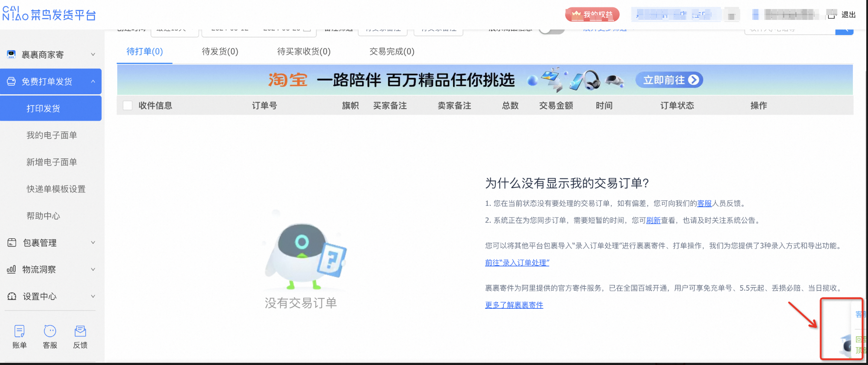Click the 立即前往 button on the banner

pyautogui.click(x=669, y=80)
